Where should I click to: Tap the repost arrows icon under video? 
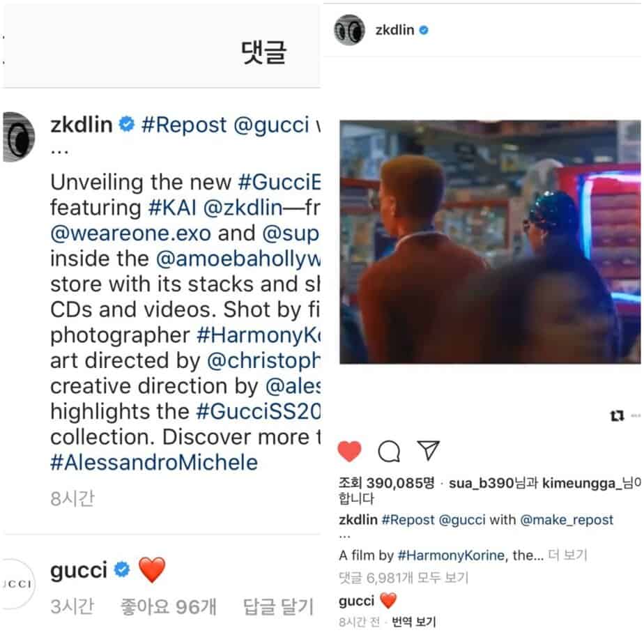click(617, 415)
